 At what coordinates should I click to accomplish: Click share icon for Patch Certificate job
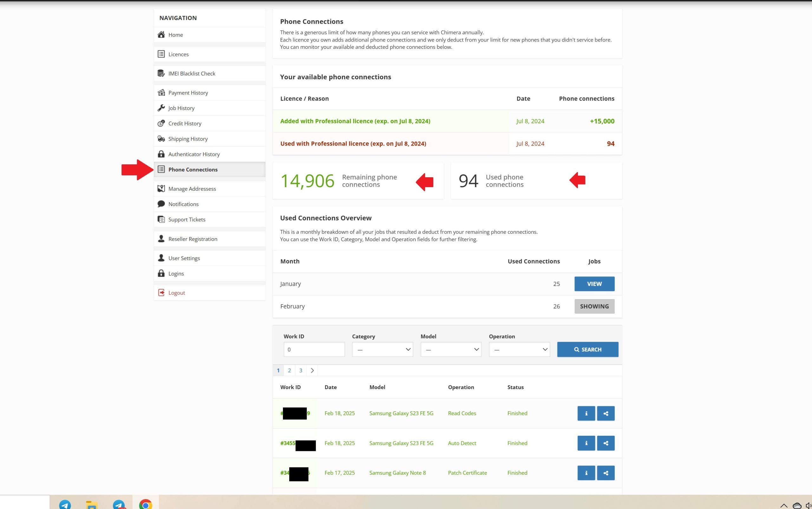[x=605, y=473]
